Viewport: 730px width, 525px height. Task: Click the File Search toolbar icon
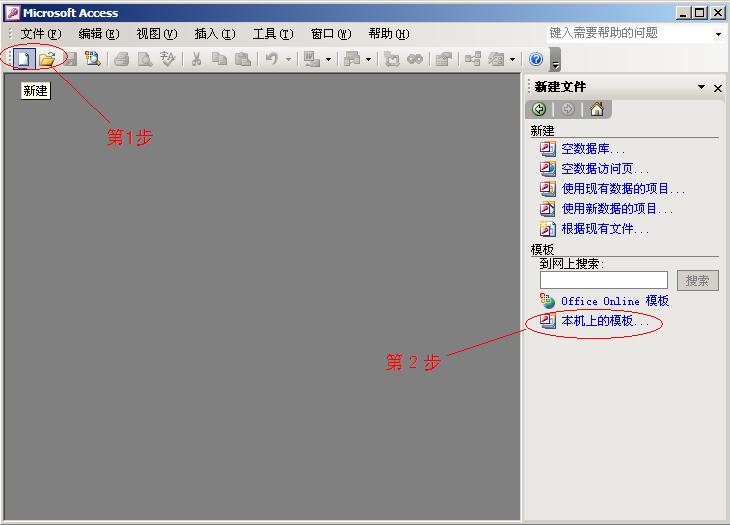point(93,59)
